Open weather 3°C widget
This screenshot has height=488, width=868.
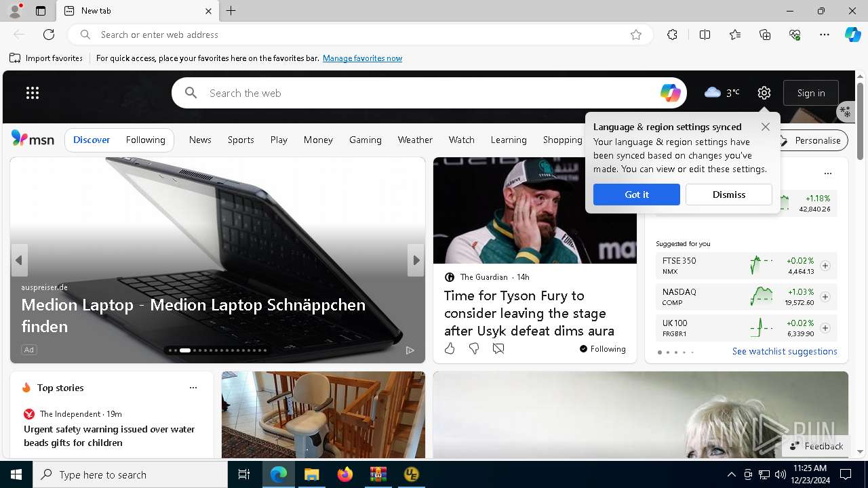722,93
